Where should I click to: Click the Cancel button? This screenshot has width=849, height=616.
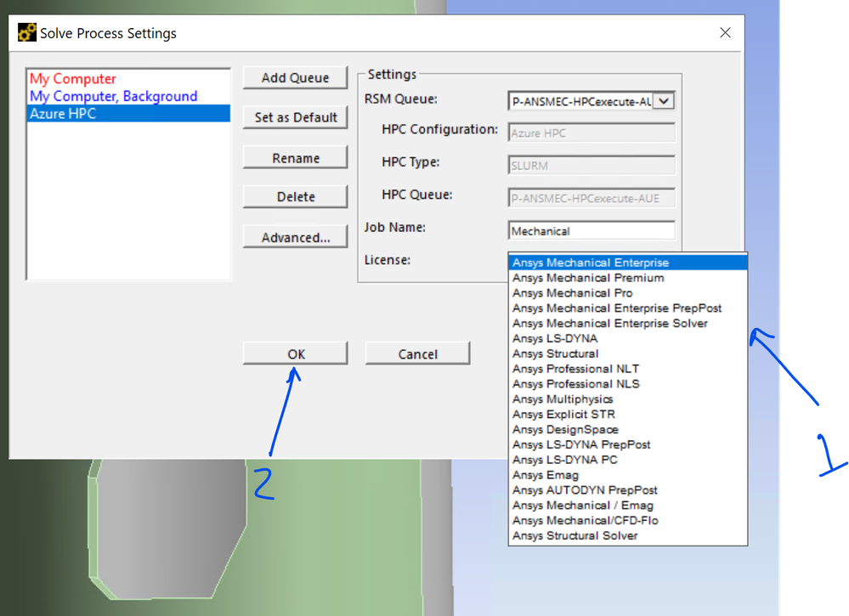pos(417,354)
